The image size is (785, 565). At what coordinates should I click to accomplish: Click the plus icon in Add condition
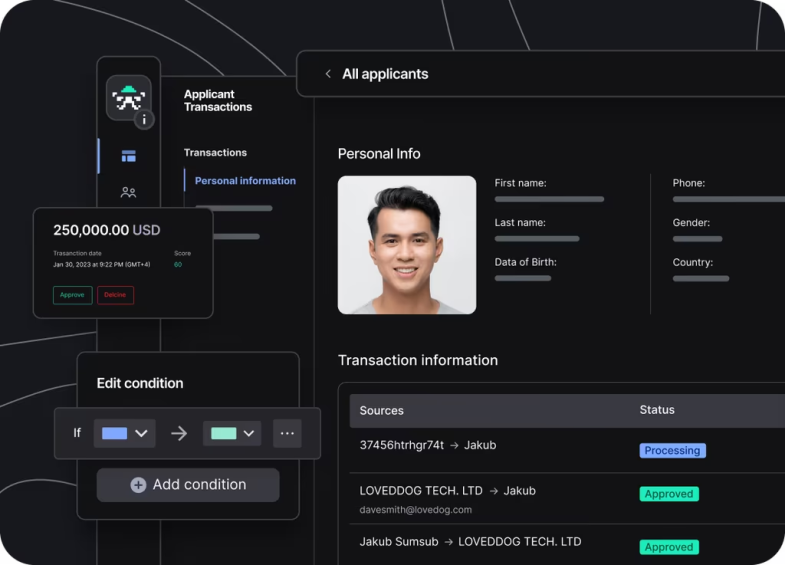point(138,484)
